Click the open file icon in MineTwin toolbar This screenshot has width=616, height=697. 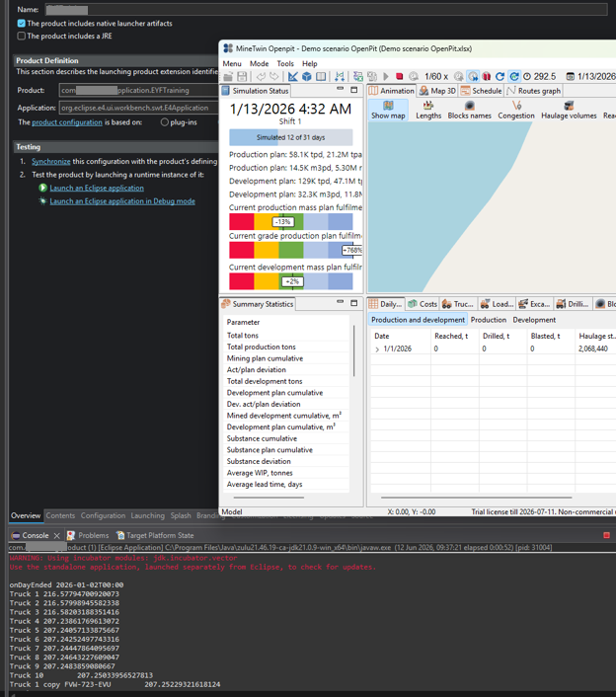(228, 76)
